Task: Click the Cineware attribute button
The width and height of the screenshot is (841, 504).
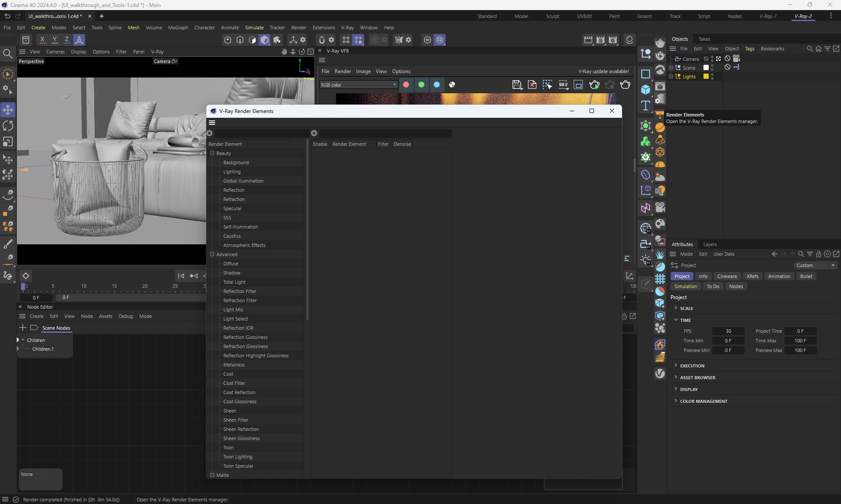Action: (x=727, y=276)
